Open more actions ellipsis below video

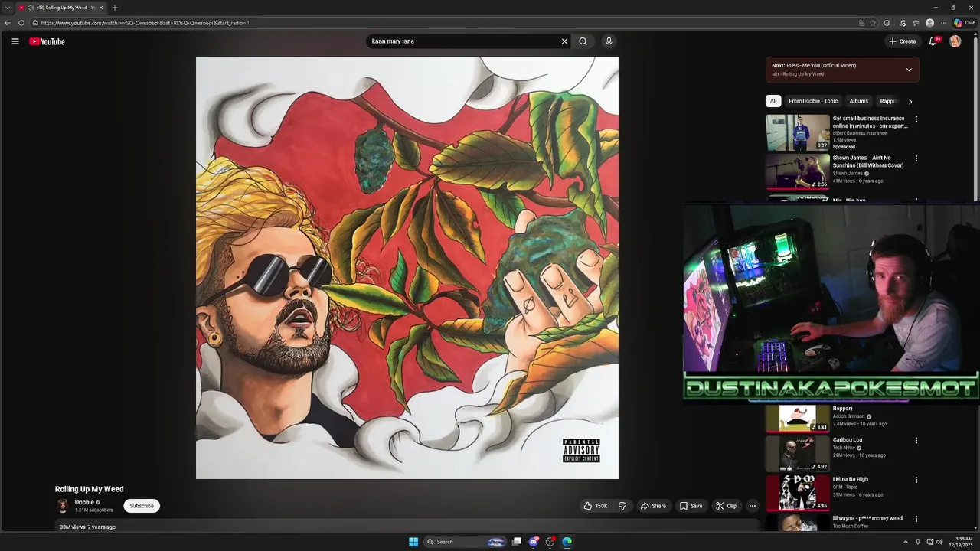click(x=752, y=506)
